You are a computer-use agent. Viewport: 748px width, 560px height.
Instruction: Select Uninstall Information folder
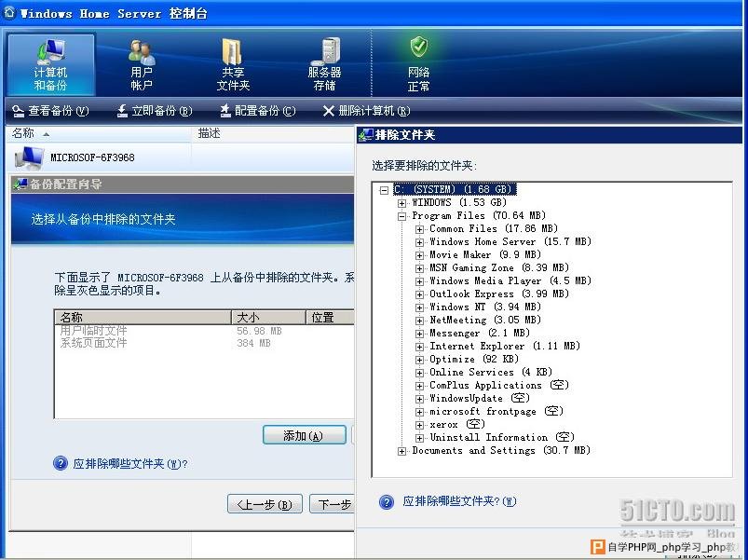point(502,437)
